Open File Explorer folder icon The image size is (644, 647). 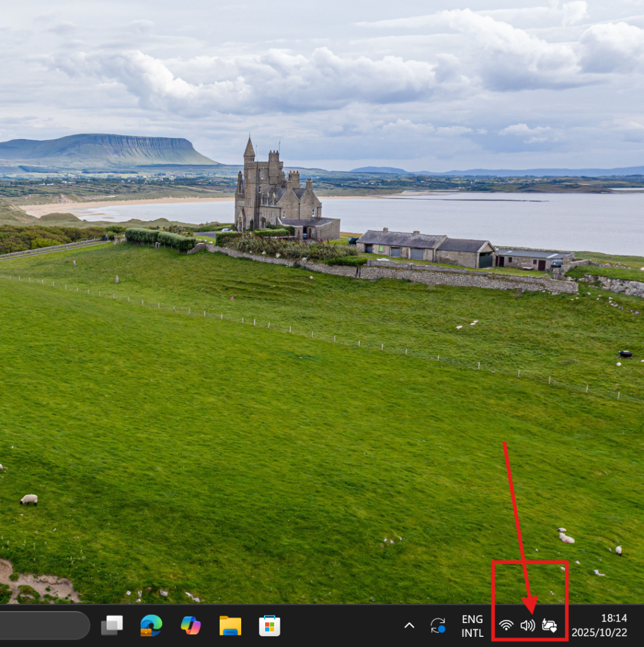point(230,626)
